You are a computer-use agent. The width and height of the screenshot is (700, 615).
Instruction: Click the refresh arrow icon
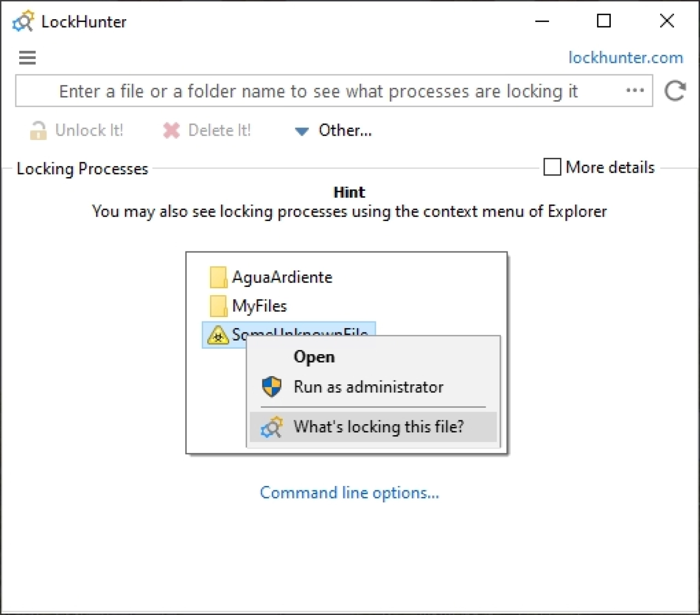[x=675, y=91]
